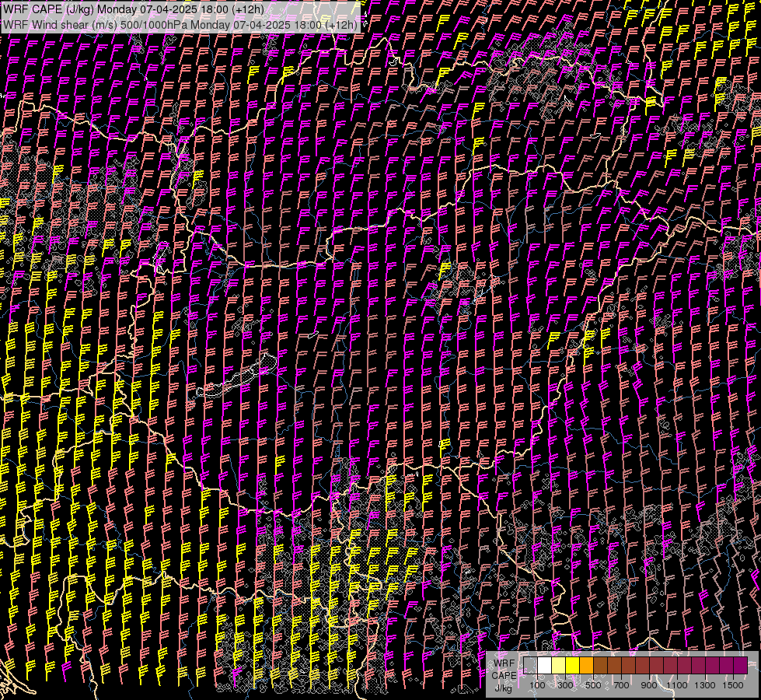Click the 1100 legend scale label

tap(677, 685)
